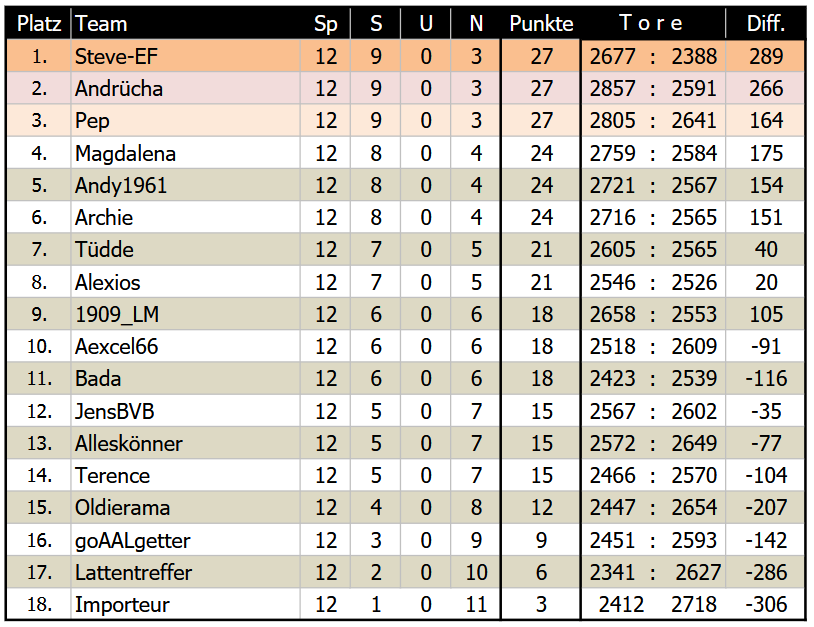Select the 1909_LM team cell
Screen dimensions: 814x627
117,315
